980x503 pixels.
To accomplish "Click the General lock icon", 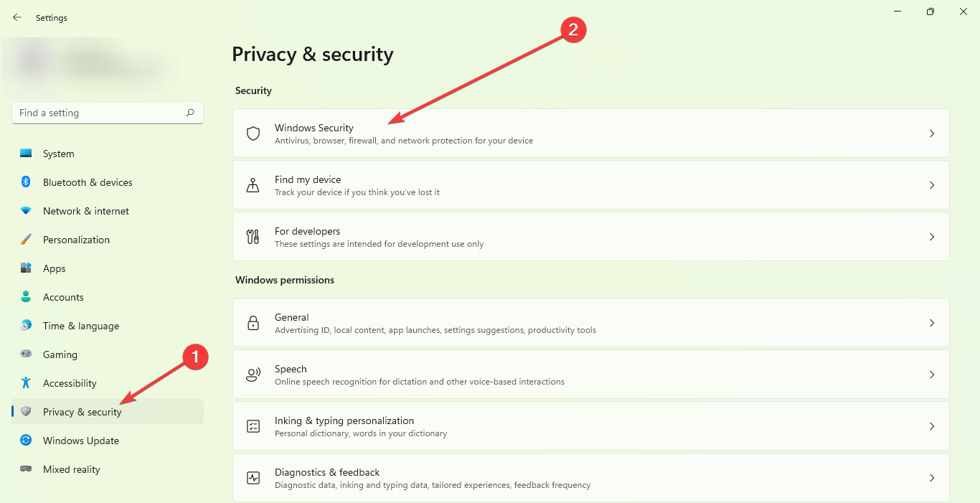I will point(253,323).
